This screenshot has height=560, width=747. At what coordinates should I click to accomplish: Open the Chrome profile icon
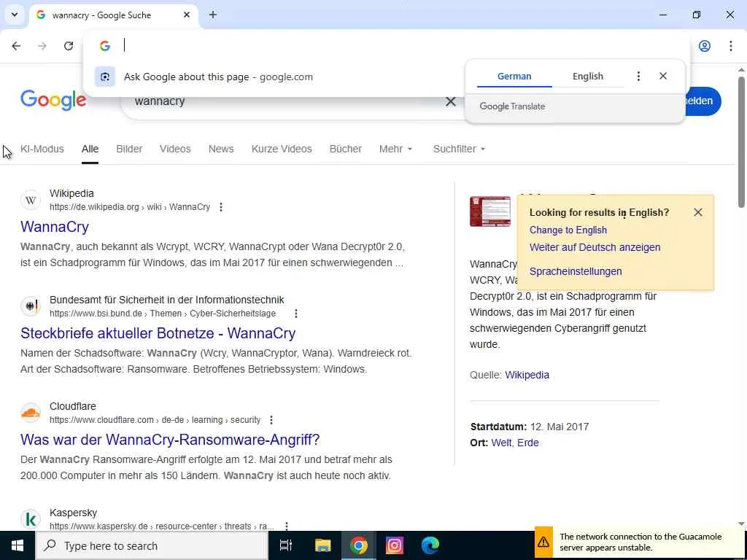pyautogui.click(x=705, y=46)
